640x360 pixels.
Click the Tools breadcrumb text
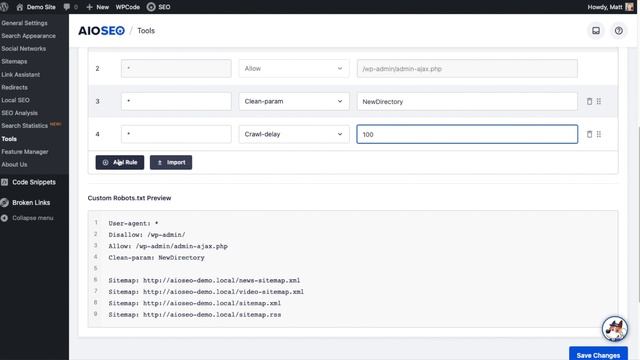coord(146,31)
